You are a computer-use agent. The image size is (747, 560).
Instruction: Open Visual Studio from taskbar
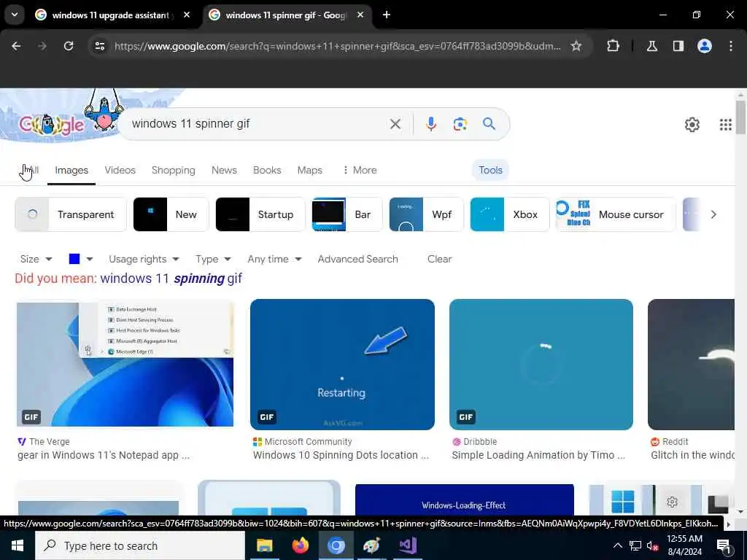[x=408, y=545]
